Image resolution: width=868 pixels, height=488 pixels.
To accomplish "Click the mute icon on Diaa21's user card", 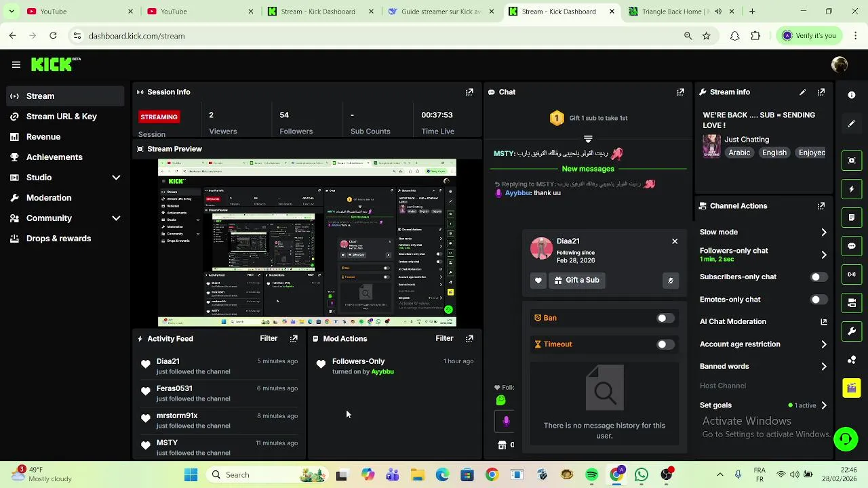I will pyautogui.click(x=670, y=281).
